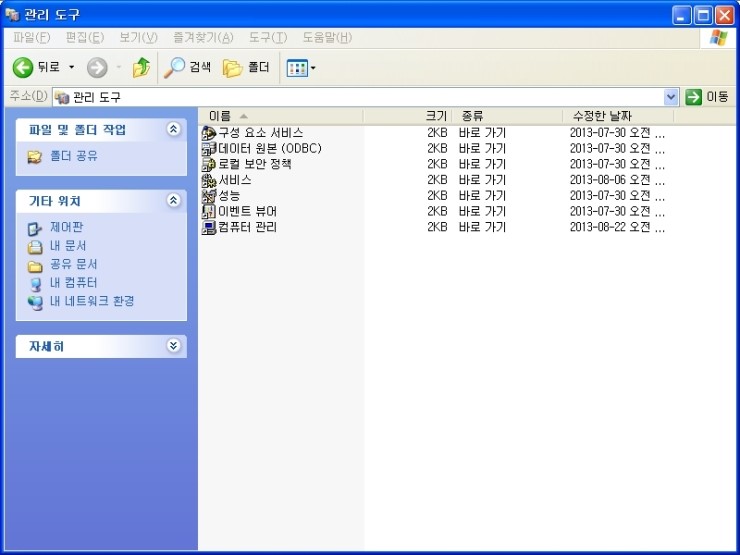Expand the 자세히 details panel

(x=173, y=346)
